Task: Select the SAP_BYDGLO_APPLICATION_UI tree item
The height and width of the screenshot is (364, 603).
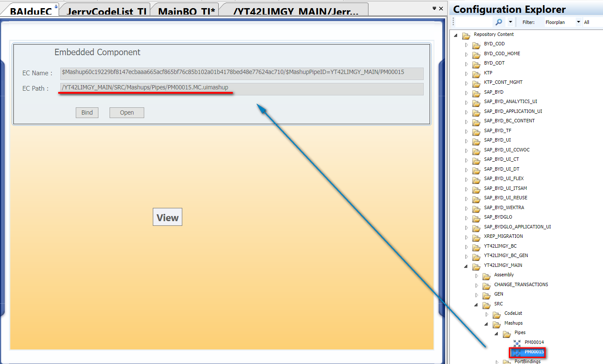Action: tap(517, 227)
